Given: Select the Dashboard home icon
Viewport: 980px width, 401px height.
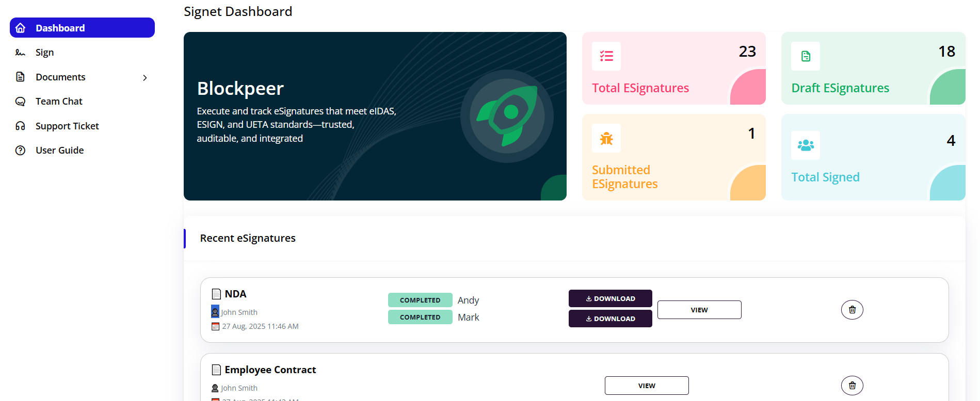Looking at the screenshot, I should coord(20,27).
